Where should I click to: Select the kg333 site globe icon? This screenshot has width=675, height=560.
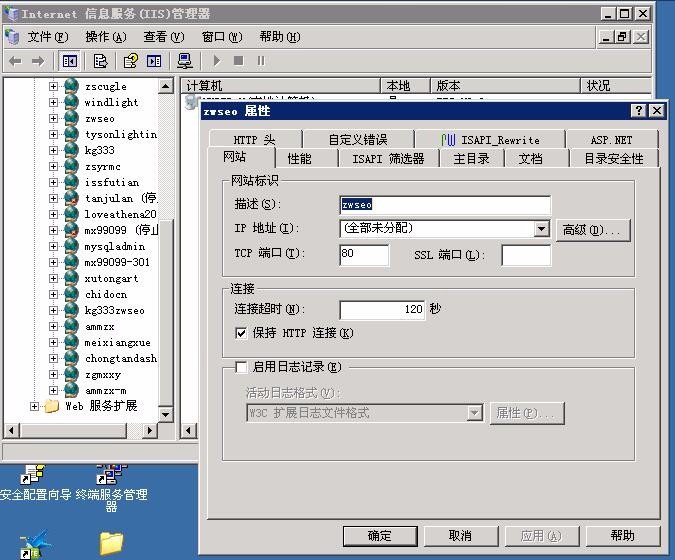71,150
